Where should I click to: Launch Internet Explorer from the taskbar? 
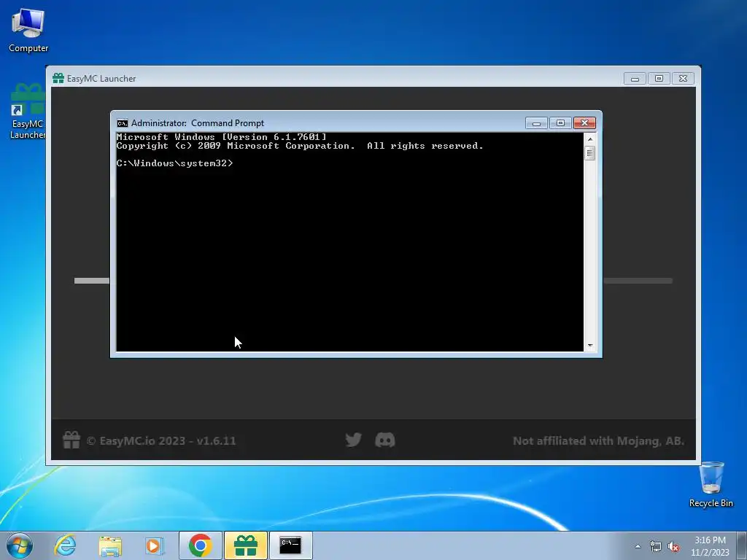click(x=65, y=545)
